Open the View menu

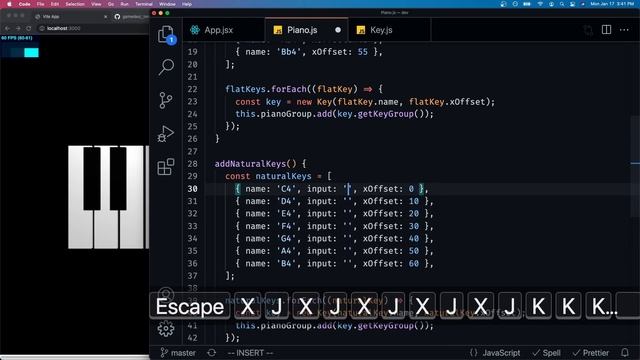pos(96,4)
